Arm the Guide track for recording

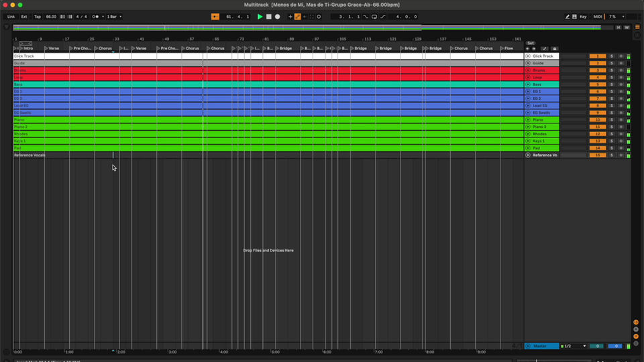point(621,63)
